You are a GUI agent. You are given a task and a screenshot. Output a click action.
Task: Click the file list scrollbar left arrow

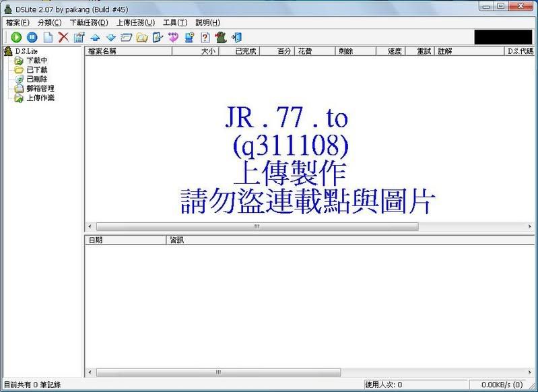(90, 226)
